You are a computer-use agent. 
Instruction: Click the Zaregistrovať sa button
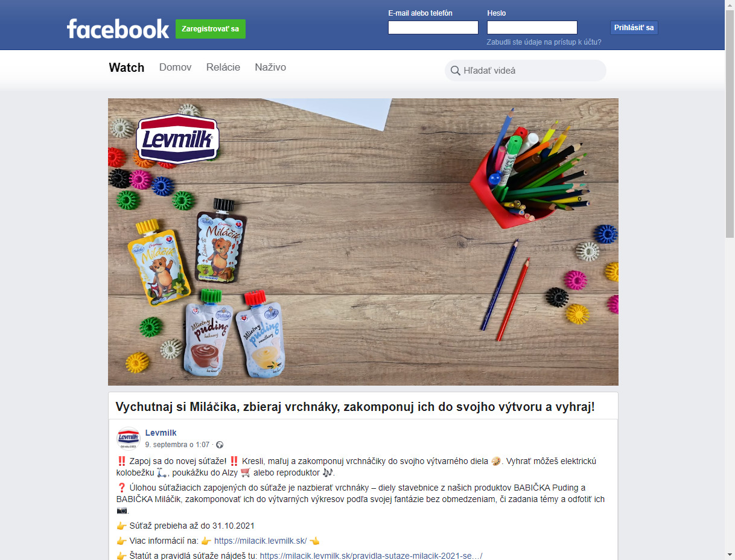[x=211, y=29]
